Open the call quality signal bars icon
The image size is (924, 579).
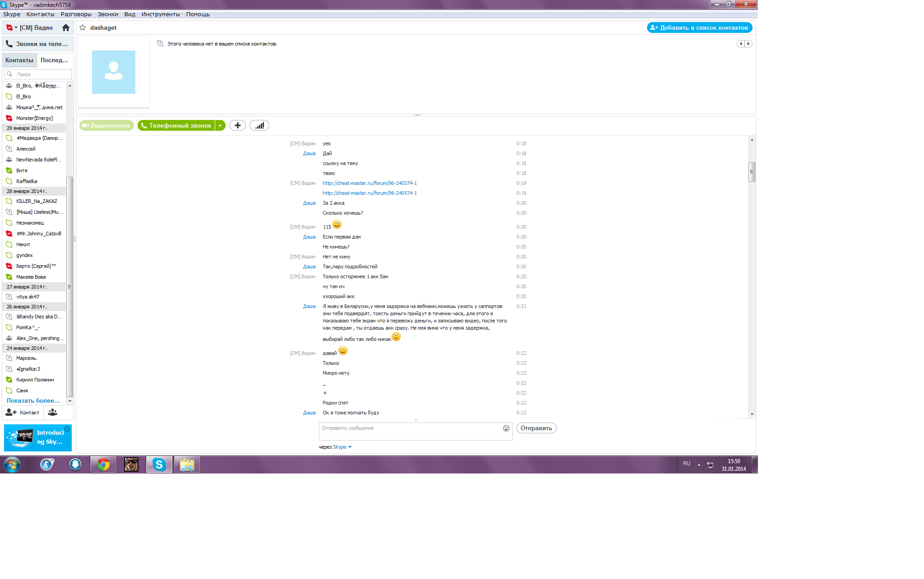tap(259, 126)
